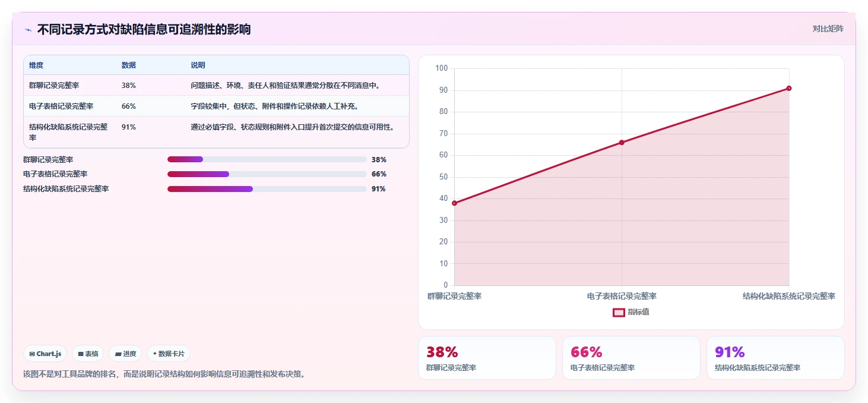868x403 pixels.
Task: Click the 群聊记录完整率 progress bar label
Action: [48, 159]
